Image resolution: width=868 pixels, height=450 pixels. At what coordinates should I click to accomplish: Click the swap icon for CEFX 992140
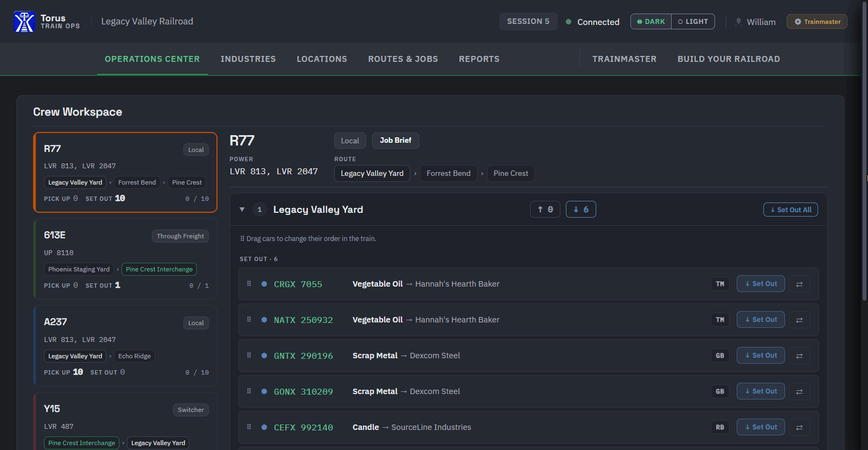799,427
